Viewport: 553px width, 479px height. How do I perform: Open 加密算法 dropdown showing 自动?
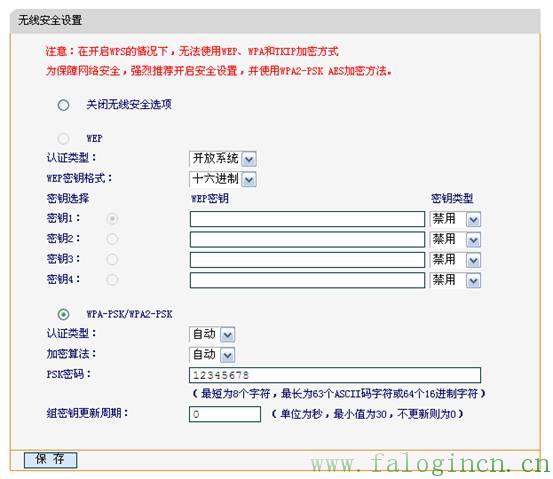212,355
